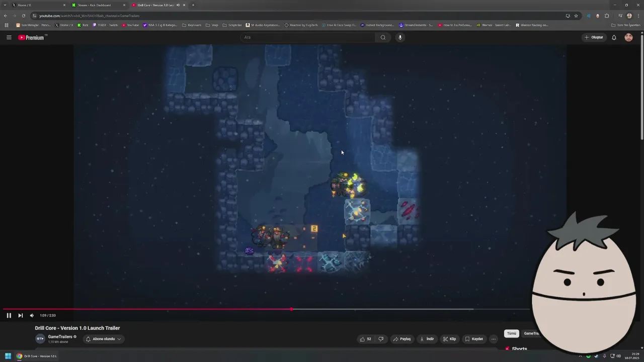Go to YouTube Premium home logo
Viewport: 644px width, 362px height.
pos(31,37)
